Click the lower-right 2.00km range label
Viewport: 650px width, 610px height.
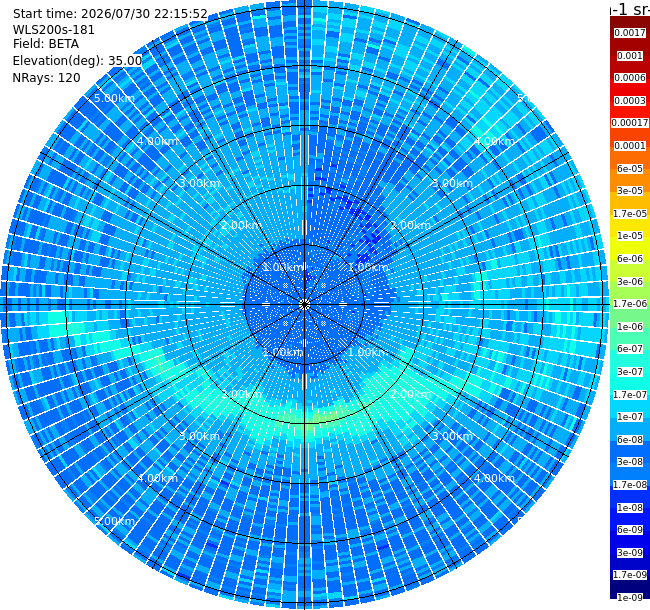(x=410, y=394)
